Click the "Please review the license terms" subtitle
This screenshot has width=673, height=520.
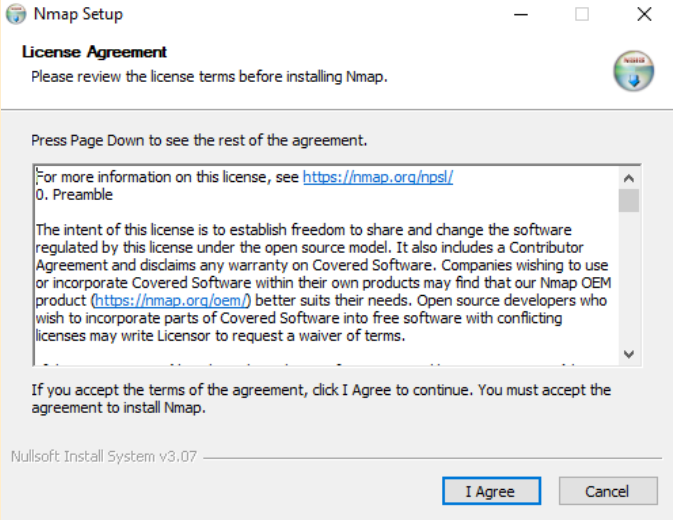[x=209, y=77]
